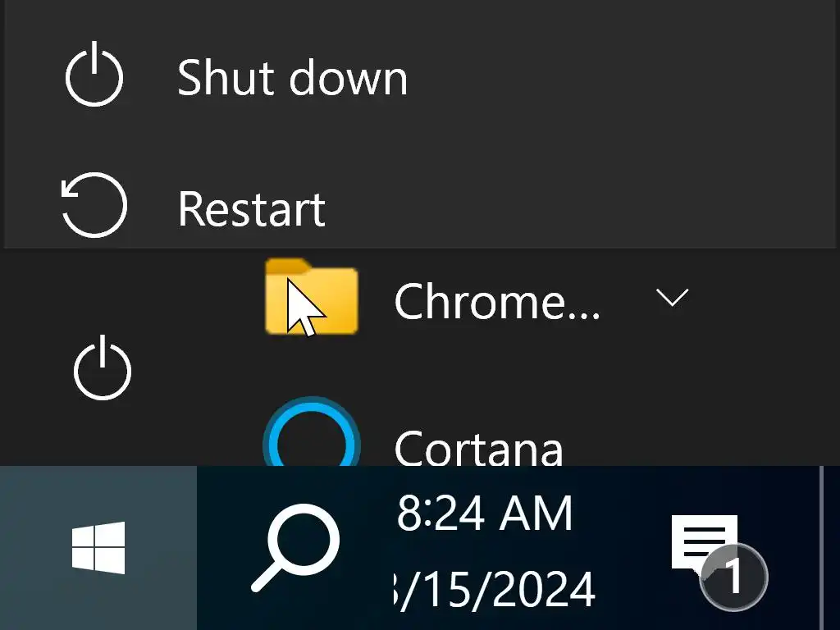This screenshot has height=630, width=840.
Task: Open the Action Center speech bubble icon
Action: [704, 541]
